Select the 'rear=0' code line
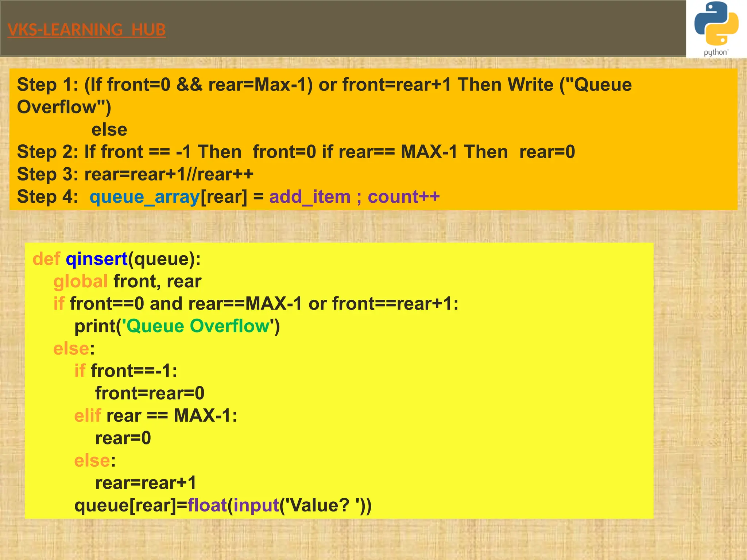 123,438
